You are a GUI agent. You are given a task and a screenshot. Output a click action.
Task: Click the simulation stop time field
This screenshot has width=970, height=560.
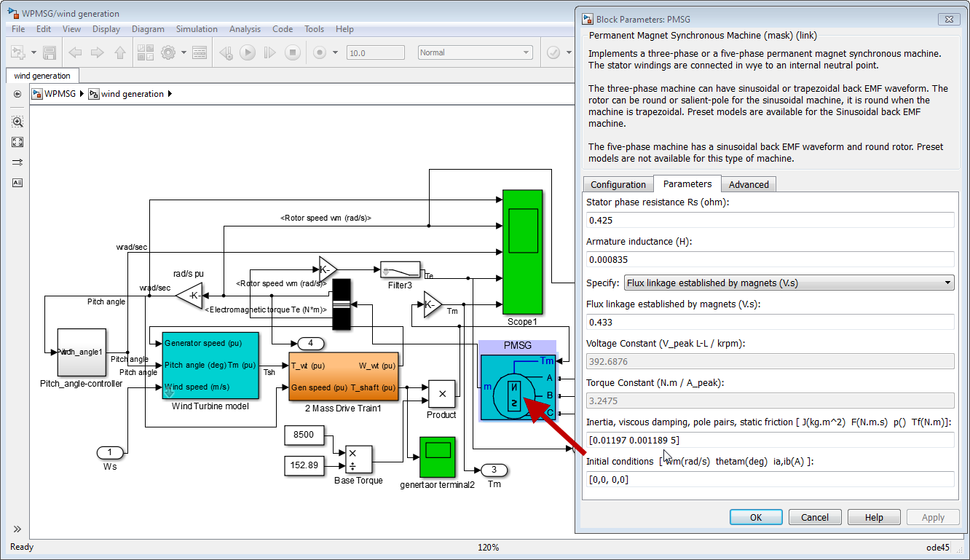pyautogui.click(x=374, y=52)
